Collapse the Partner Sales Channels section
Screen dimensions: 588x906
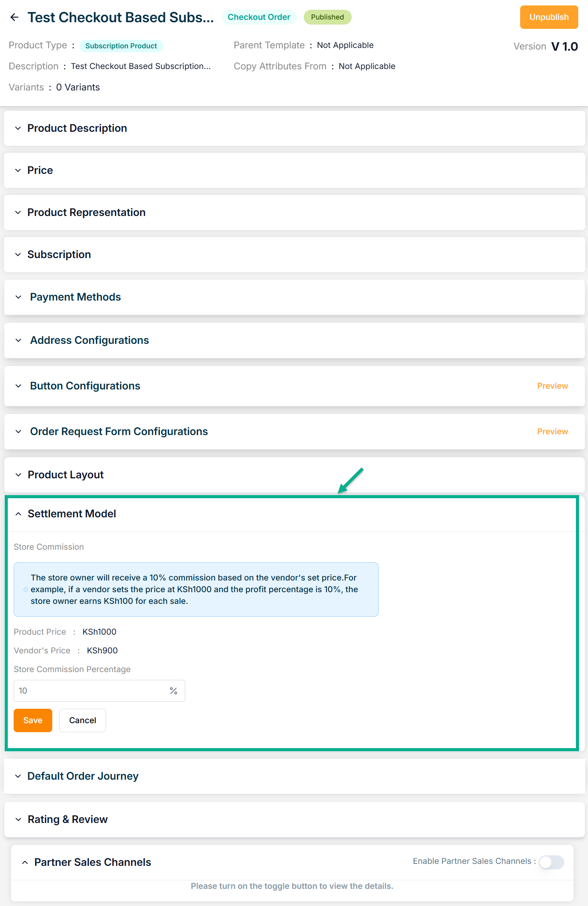(x=25, y=862)
